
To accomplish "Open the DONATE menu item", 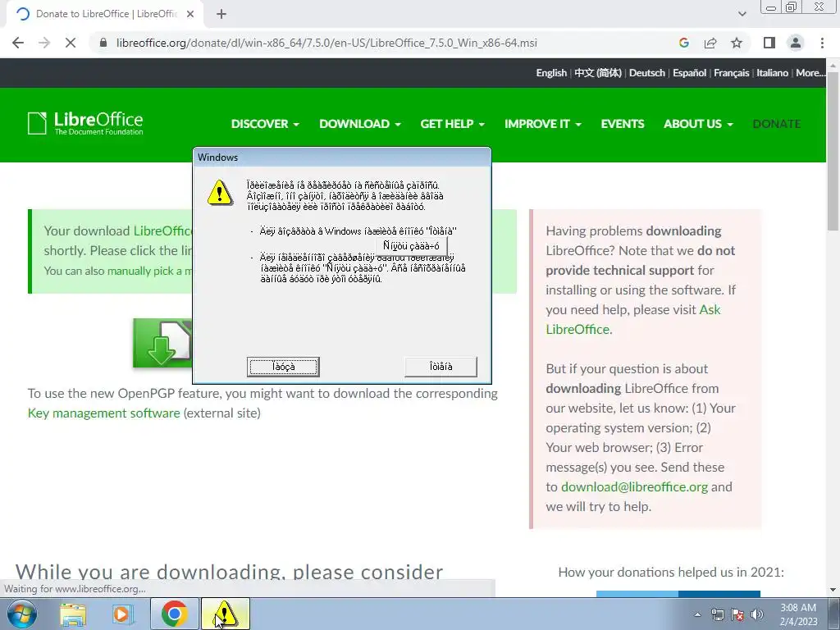I will pyautogui.click(x=777, y=124).
